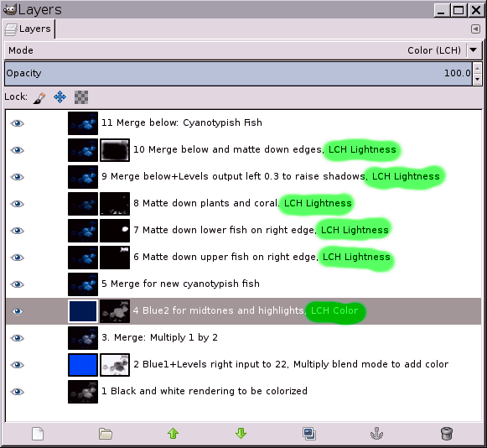This screenshot has height=448, width=487.
Task: Set layer opacity on the Opacity slider
Action: [238, 74]
